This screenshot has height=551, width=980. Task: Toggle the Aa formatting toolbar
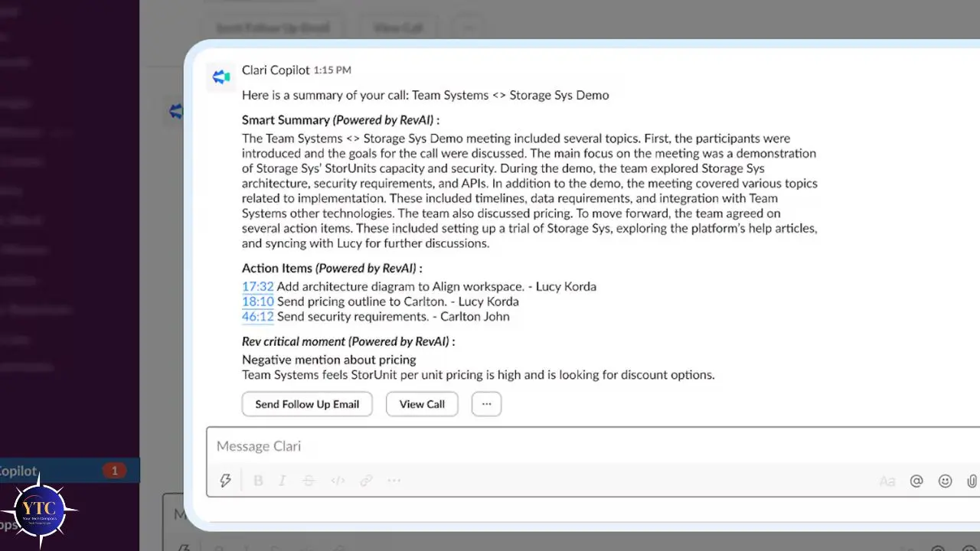point(887,481)
